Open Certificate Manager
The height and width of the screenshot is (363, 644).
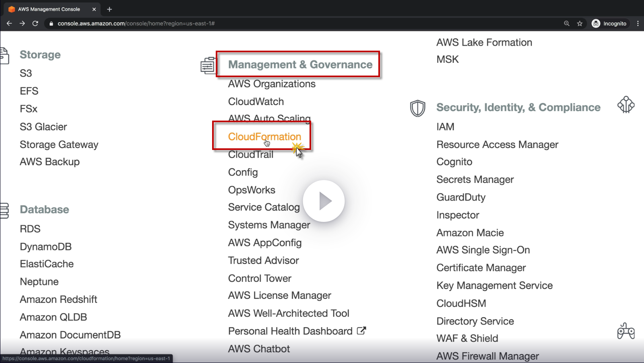click(481, 268)
